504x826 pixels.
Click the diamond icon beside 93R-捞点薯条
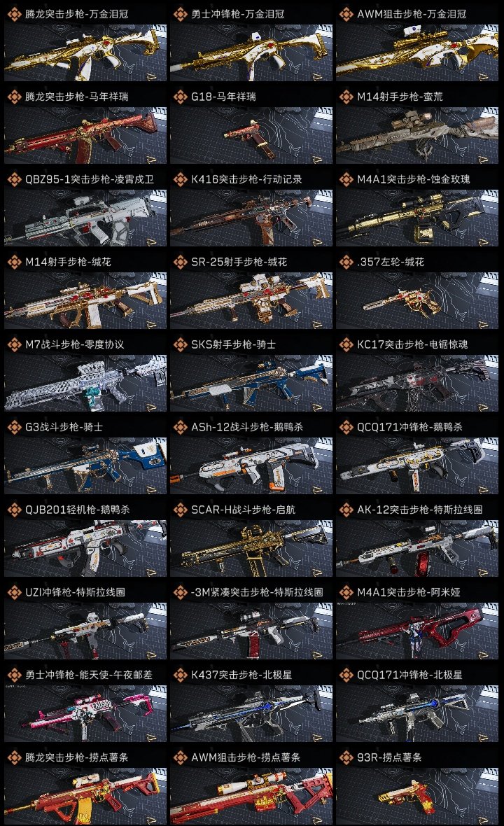(x=346, y=757)
